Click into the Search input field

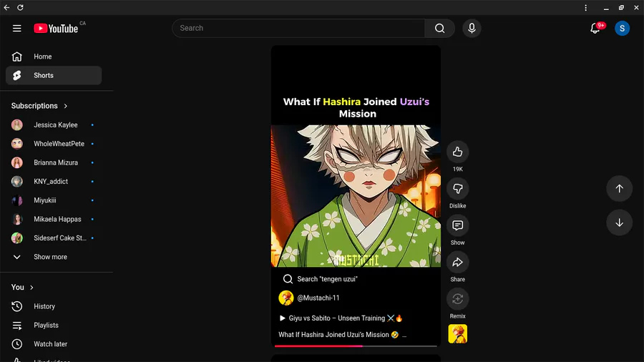[x=298, y=29]
